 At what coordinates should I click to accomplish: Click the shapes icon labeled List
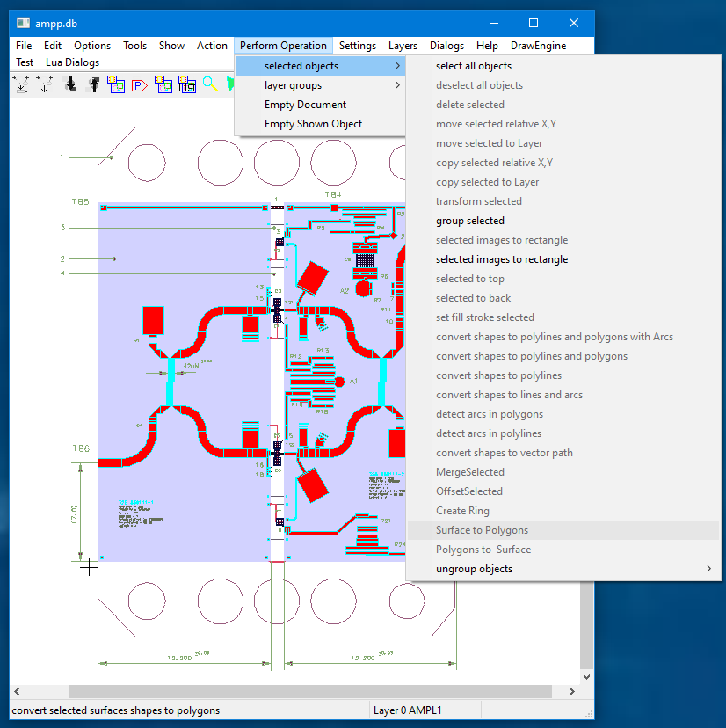coord(186,84)
